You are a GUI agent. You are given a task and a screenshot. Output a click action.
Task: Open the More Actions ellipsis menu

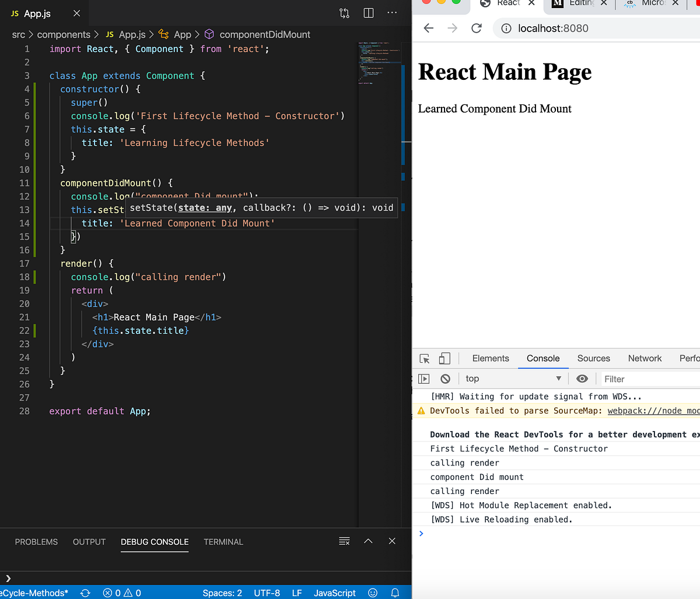click(391, 13)
